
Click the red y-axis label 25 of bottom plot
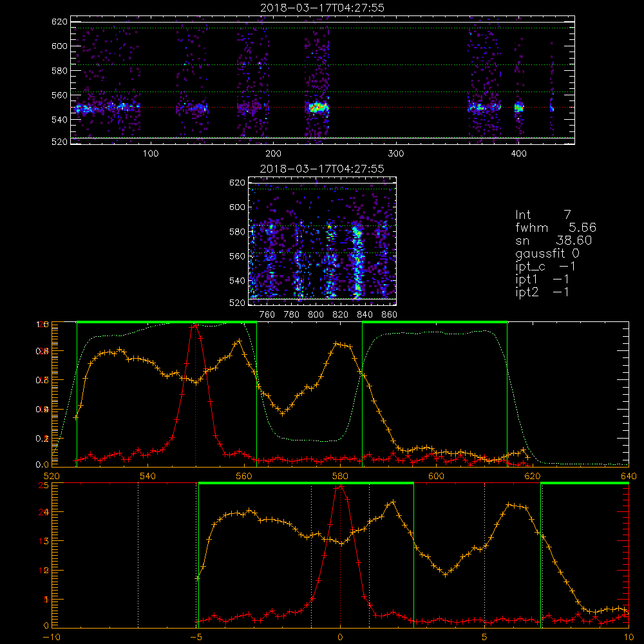pyautogui.click(x=44, y=485)
